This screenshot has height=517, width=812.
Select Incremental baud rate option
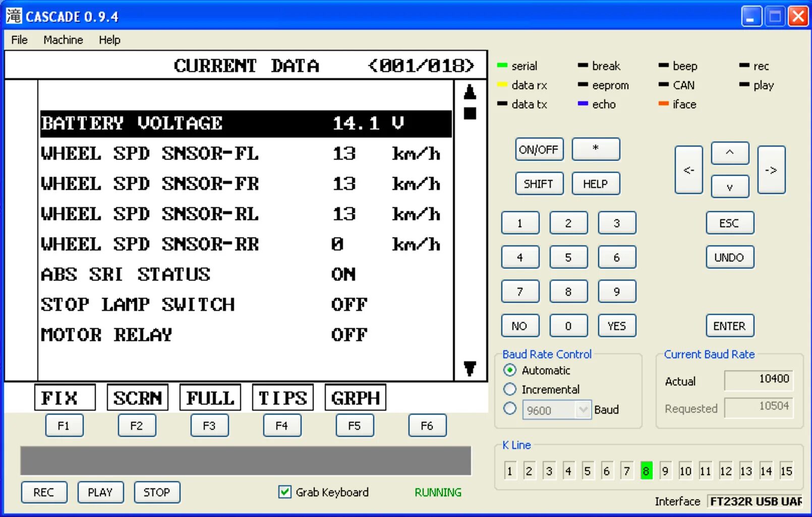point(510,389)
